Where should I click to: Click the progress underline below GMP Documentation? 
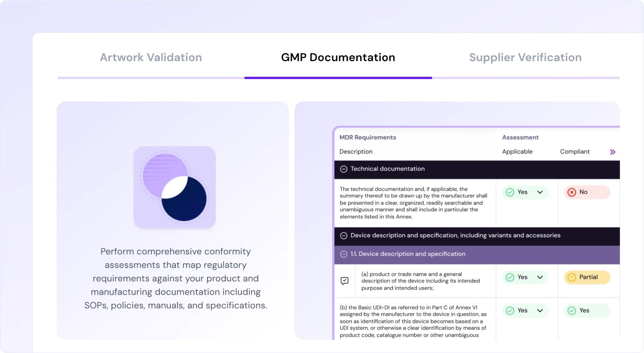click(339, 78)
